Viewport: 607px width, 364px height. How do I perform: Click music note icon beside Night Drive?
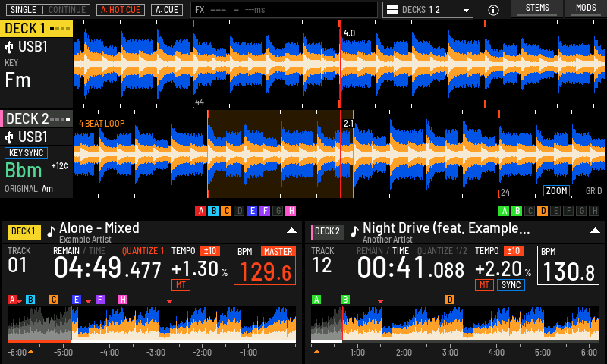tap(354, 231)
